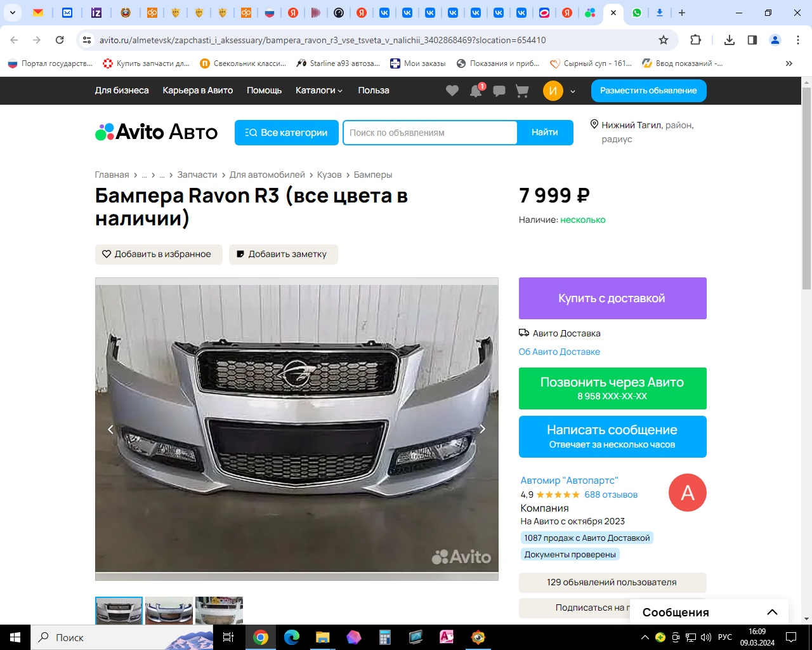Open Портал государств... bookmark
Viewport: 812px width, 650px height.
click(50, 63)
